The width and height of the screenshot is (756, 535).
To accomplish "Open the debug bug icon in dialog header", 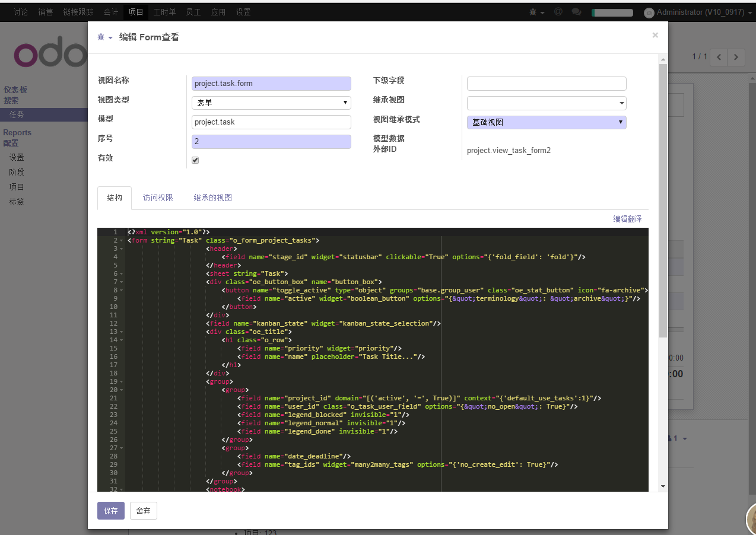I will 101,37.
